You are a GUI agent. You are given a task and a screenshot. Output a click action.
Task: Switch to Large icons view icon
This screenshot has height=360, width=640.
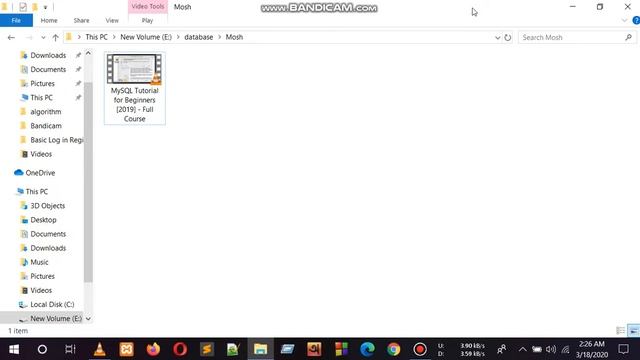pos(633,331)
